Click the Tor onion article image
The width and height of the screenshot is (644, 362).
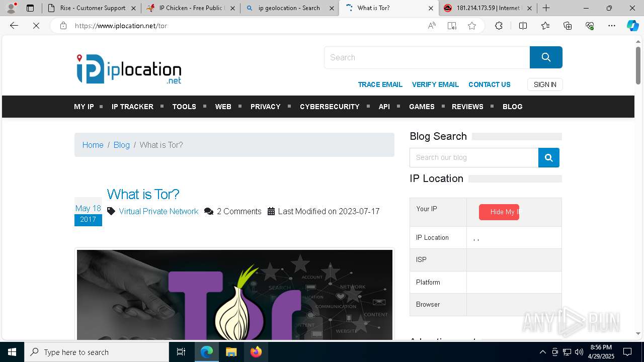coord(234,295)
